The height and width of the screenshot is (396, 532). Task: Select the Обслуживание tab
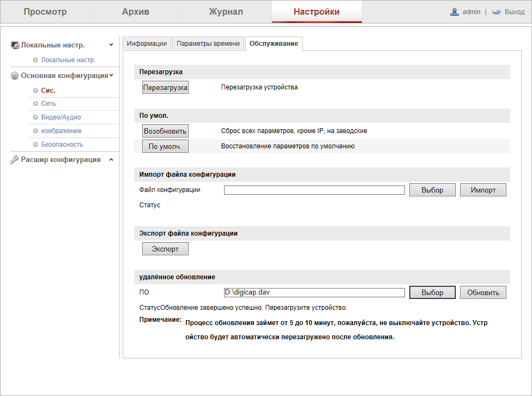pos(274,44)
